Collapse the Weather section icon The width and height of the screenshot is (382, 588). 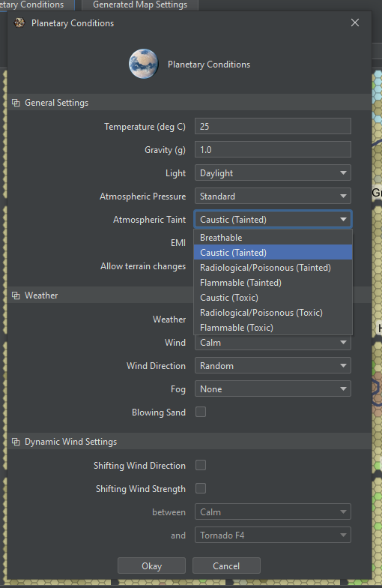click(x=16, y=295)
